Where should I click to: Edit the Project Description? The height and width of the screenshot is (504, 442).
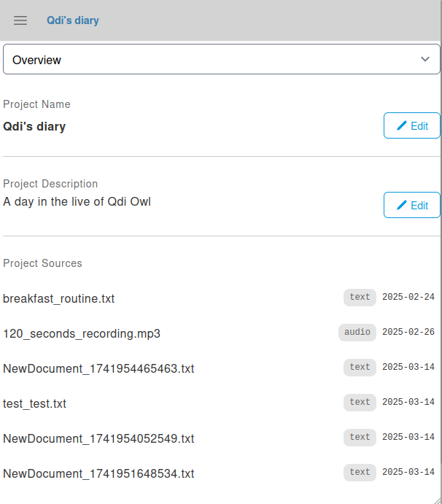tap(411, 205)
